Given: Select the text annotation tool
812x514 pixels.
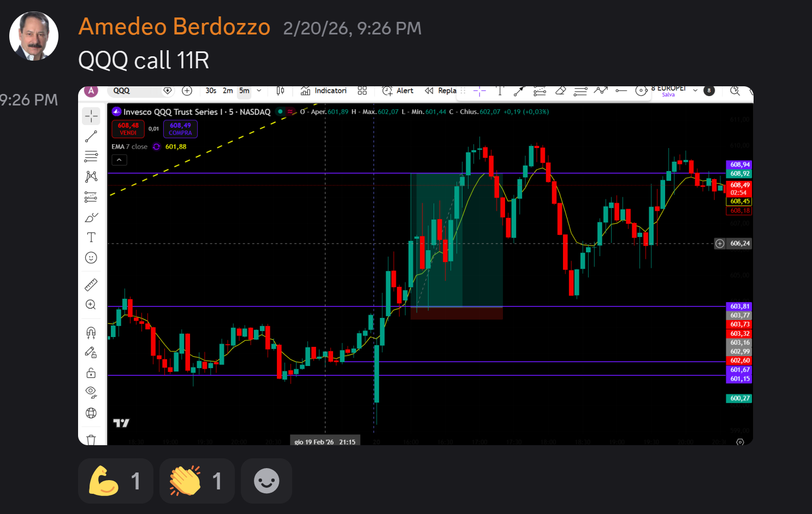Looking at the screenshot, I should pyautogui.click(x=91, y=237).
